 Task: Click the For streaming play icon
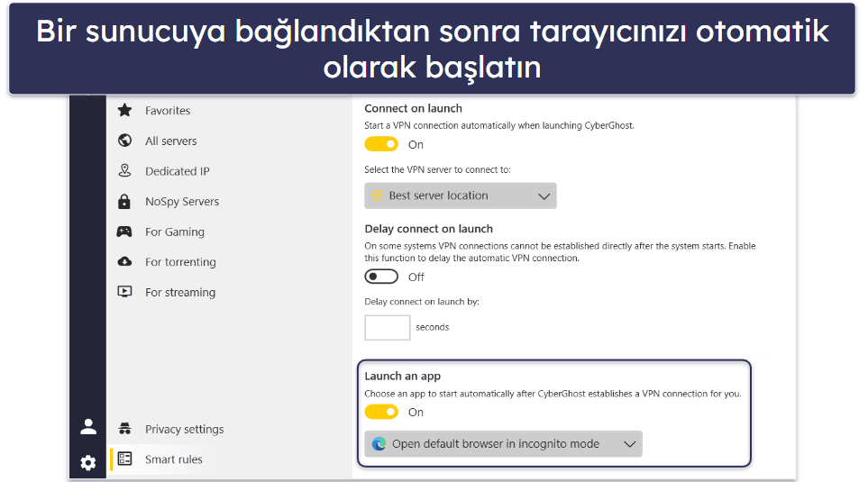(x=125, y=292)
